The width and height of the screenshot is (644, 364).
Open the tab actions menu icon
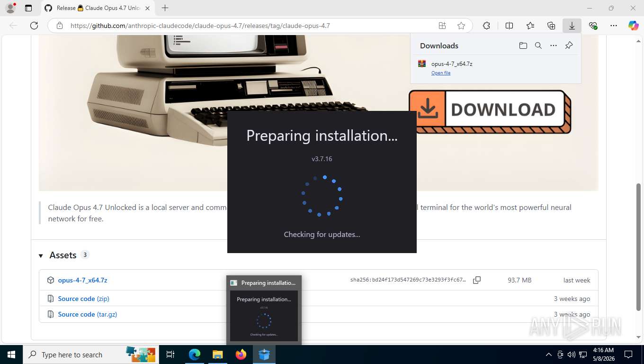28,8
